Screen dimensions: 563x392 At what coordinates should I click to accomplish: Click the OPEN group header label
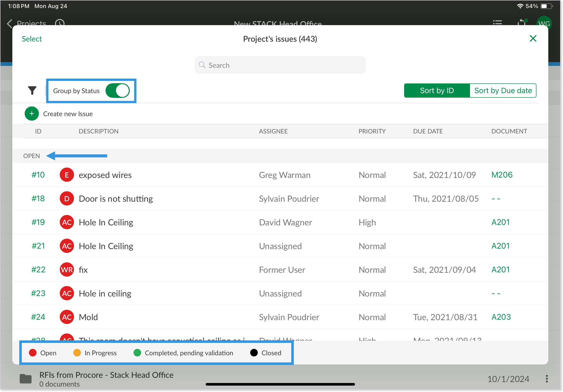[31, 156]
